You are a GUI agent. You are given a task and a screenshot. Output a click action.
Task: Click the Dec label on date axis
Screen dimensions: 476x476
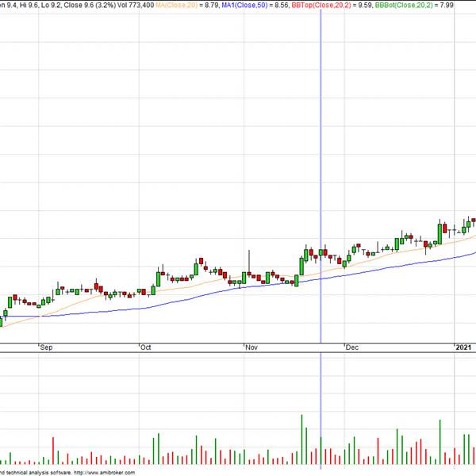[352, 347]
